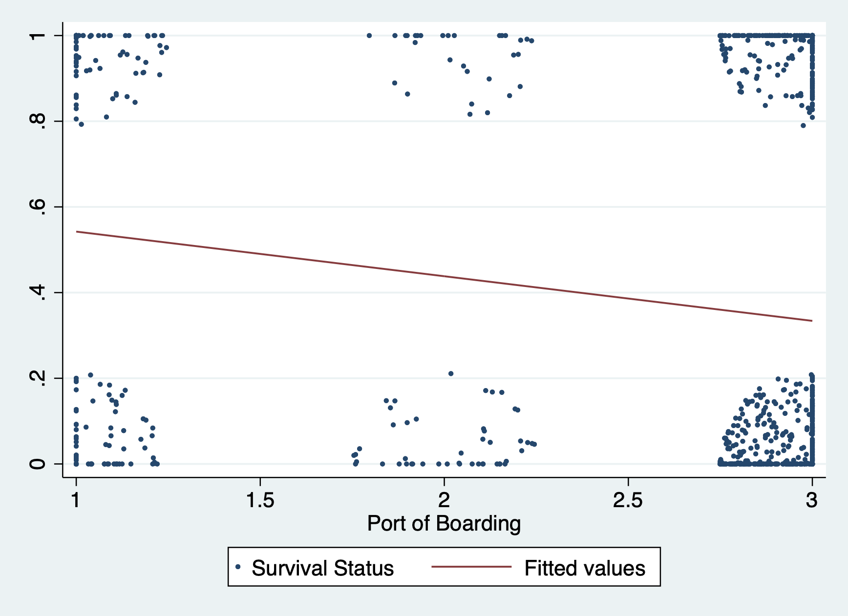The image size is (848, 616).
Task: Click the left end of the fitted line
Action: (x=77, y=231)
